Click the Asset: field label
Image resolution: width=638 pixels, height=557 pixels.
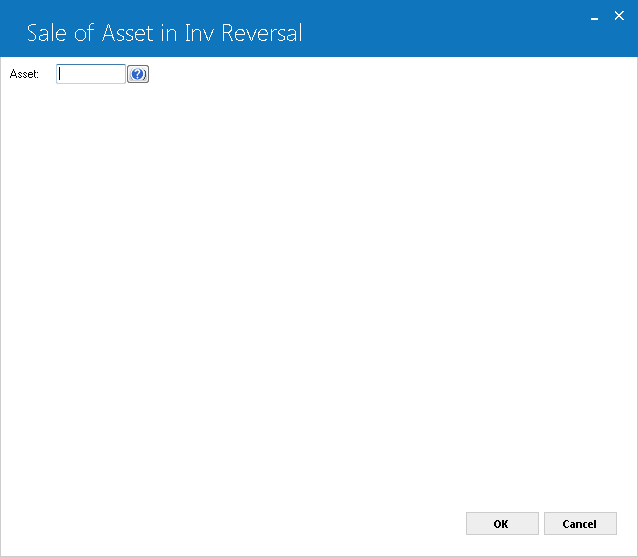(x=24, y=74)
